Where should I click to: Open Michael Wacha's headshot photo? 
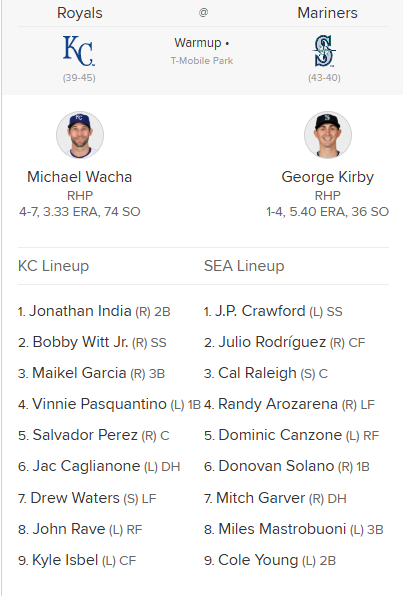click(80, 135)
